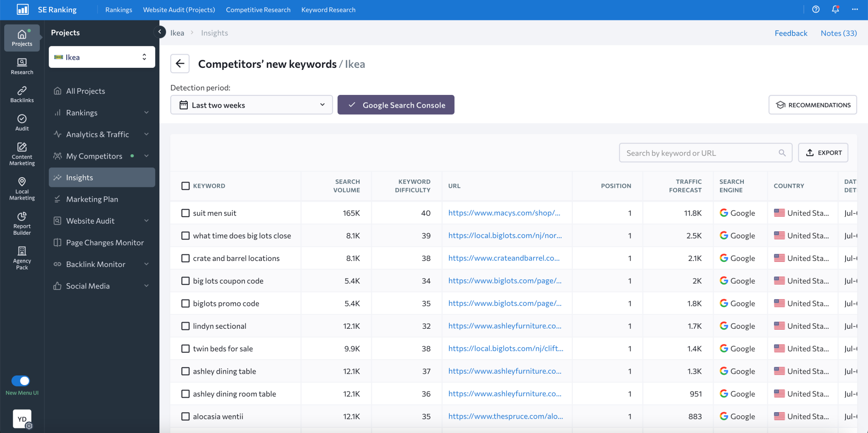The image size is (868, 433).
Task: Click the RECOMMENDATIONS button
Action: pos(812,105)
